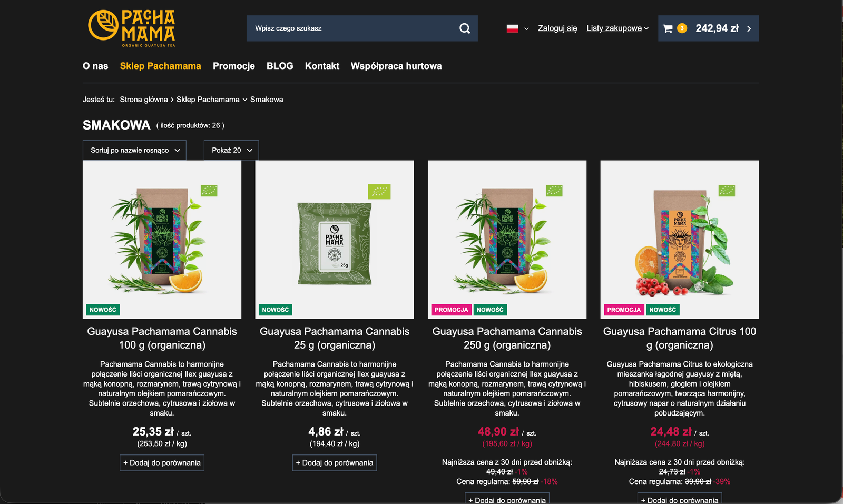The width and height of the screenshot is (843, 504).
Task: Open Guayusa Pachamama Cannabis 100 g title
Action: (x=162, y=338)
